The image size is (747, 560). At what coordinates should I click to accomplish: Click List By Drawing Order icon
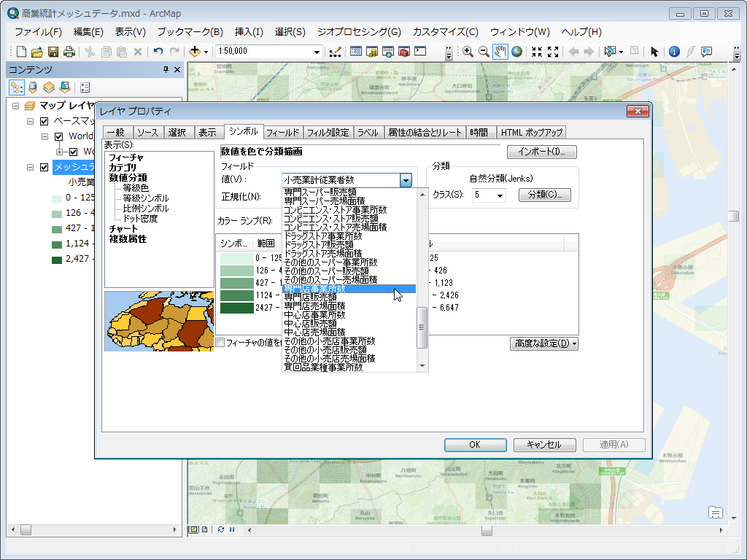tap(17, 87)
